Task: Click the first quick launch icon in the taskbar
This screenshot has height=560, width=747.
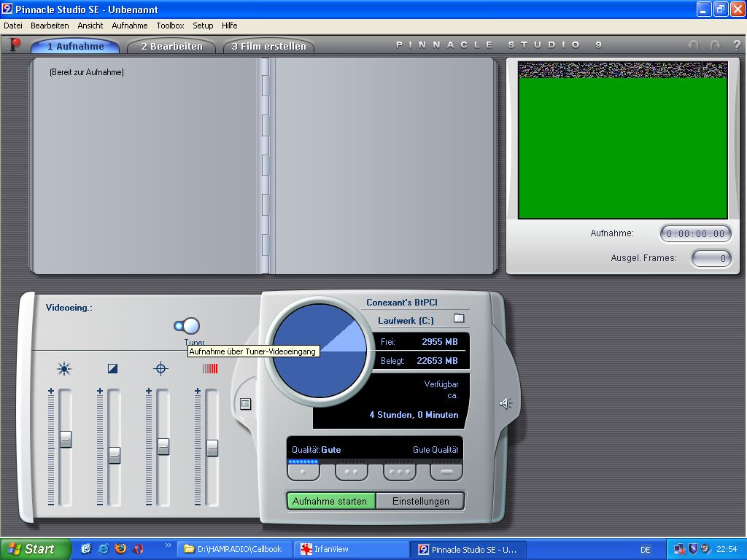Action: click(x=86, y=549)
